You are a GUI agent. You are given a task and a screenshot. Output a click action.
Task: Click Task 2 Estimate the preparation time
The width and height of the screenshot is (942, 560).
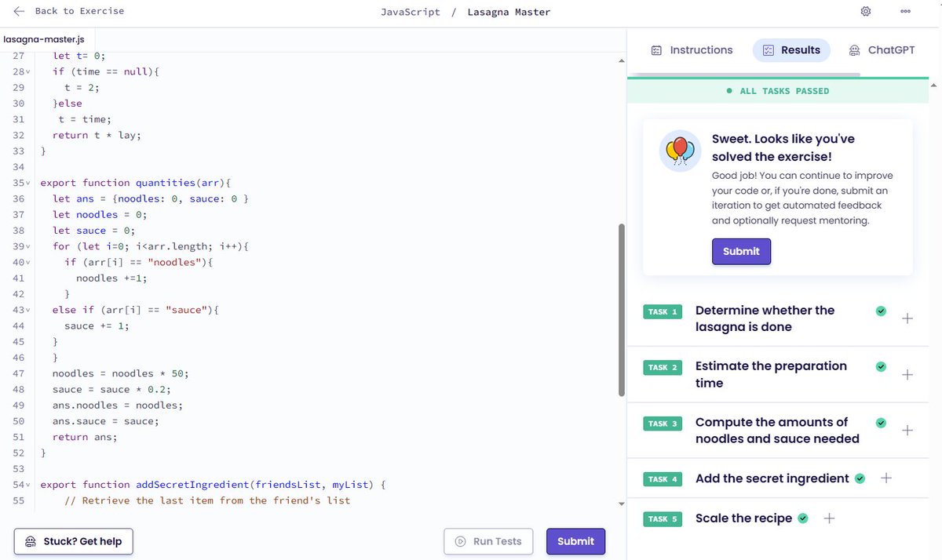771,375
